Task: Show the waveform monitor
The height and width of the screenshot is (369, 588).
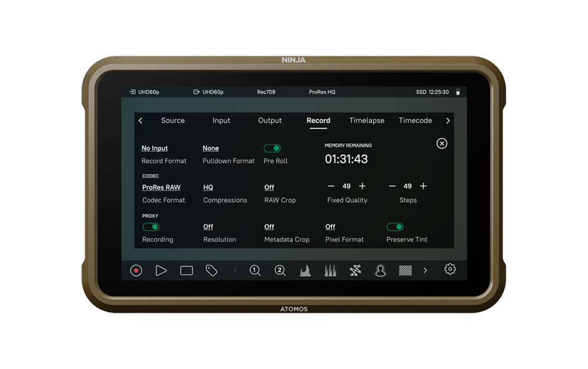Action: click(x=305, y=271)
